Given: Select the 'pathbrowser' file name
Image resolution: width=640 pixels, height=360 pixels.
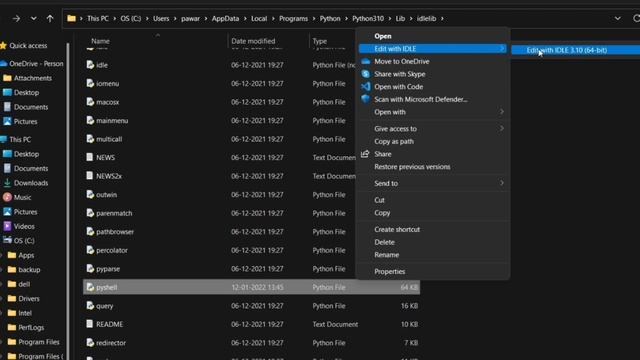Looking at the screenshot, I should tap(115, 231).
